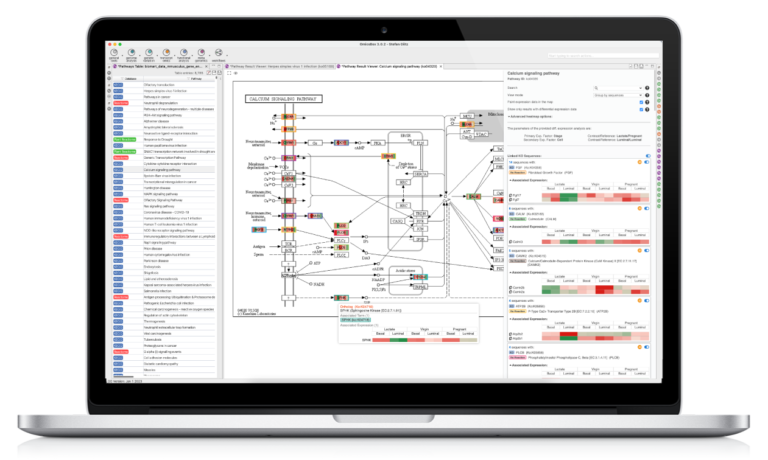Switch to the Herpes simplex virus Pathway Result Viewer tab
The image size is (768, 460).
pos(280,66)
